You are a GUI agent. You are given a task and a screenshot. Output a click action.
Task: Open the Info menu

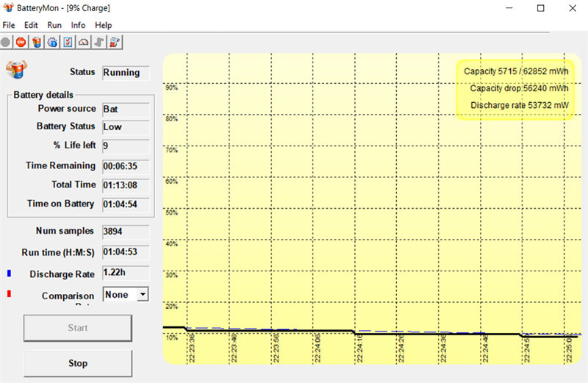[78, 25]
